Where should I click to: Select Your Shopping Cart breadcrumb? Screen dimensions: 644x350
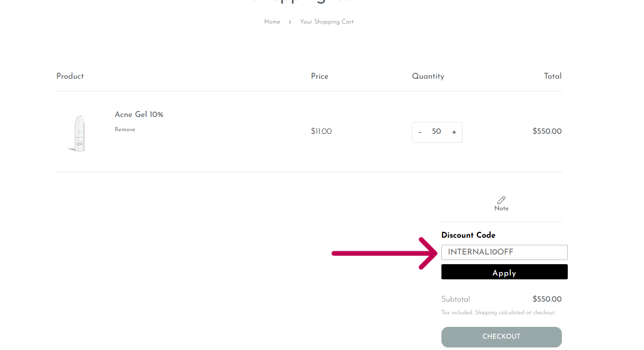click(327, 22)
